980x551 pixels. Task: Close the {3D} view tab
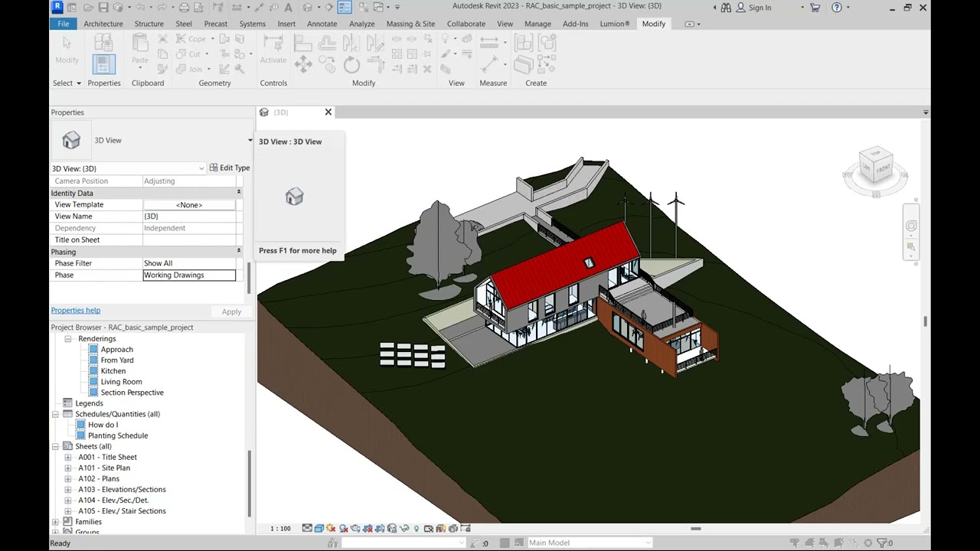click(328, 112)
